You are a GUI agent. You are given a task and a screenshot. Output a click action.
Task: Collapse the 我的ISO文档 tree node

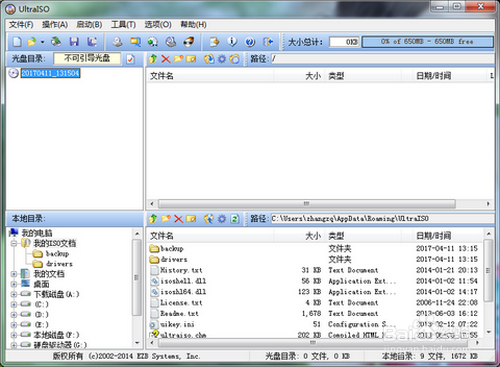14,244
